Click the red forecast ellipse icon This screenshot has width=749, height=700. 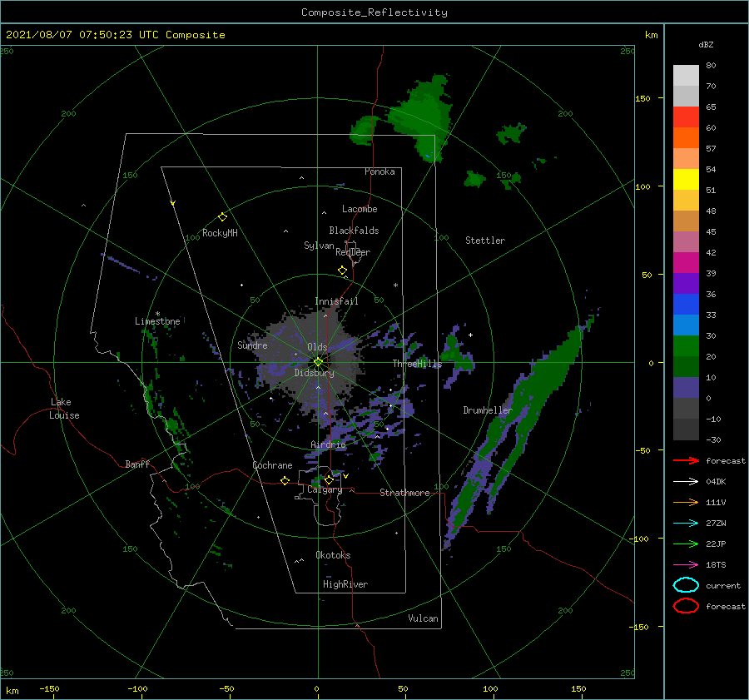point(686,606)
